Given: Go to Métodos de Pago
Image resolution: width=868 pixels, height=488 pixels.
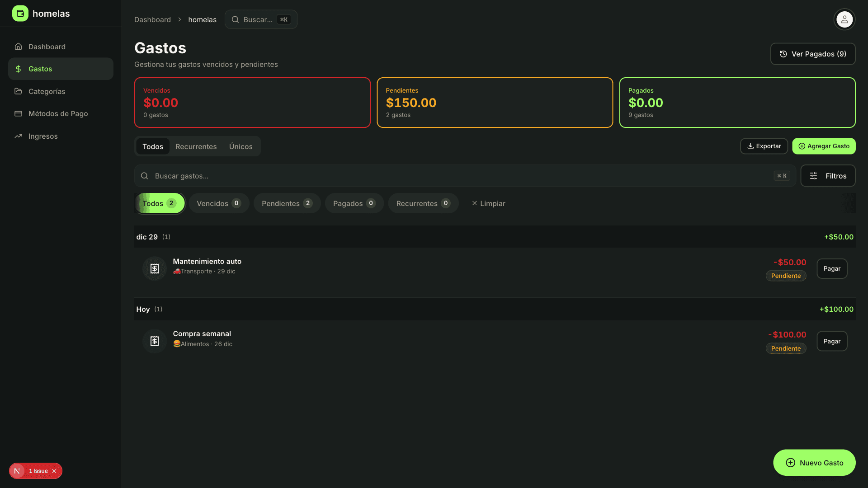Looking at the screenshot, I should [58, 113].
